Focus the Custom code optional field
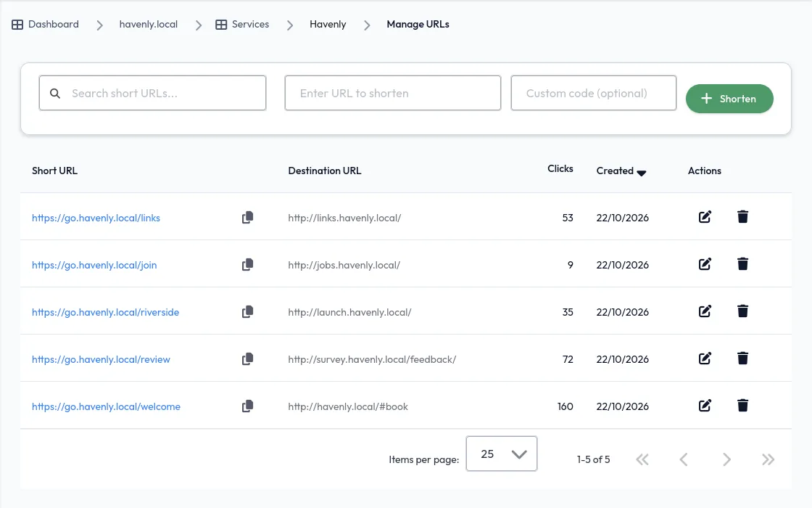Image resolution: width=812 pixels, height=508 pixels. click(x=594, y=93)
